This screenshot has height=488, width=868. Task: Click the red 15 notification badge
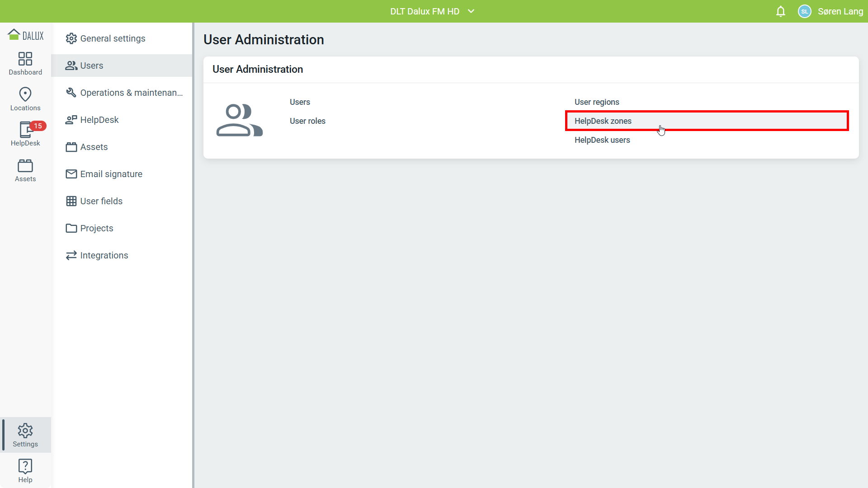point(38,126)
